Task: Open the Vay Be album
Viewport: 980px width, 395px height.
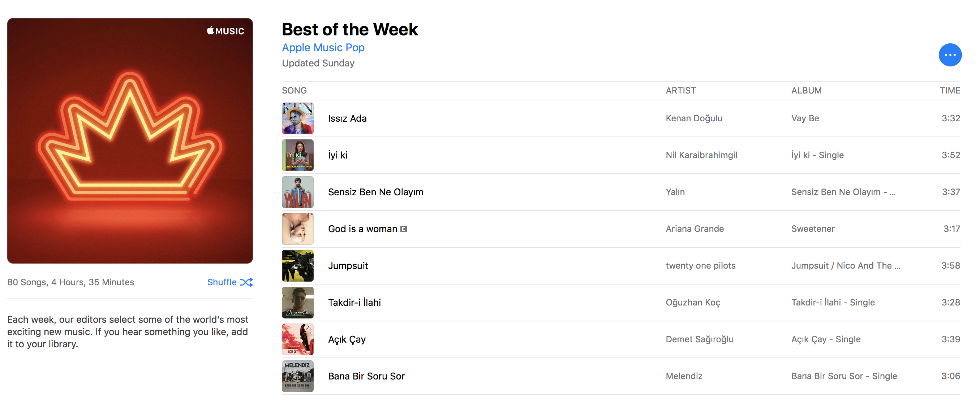Action: [x=805, y=118]
